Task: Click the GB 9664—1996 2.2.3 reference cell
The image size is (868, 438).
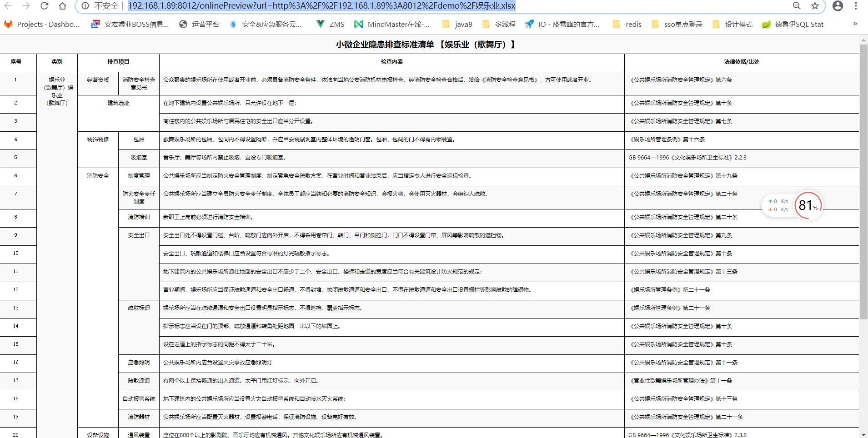Action: (x=742, y=158)
